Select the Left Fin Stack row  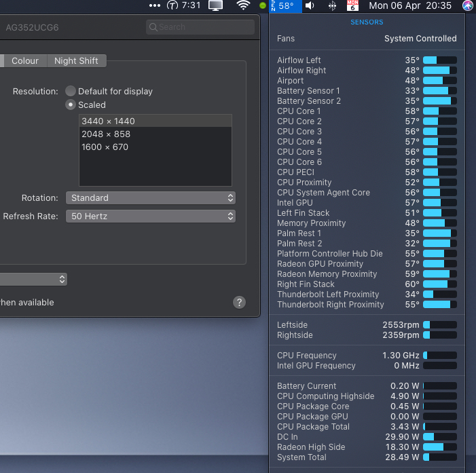click(367, 212)
